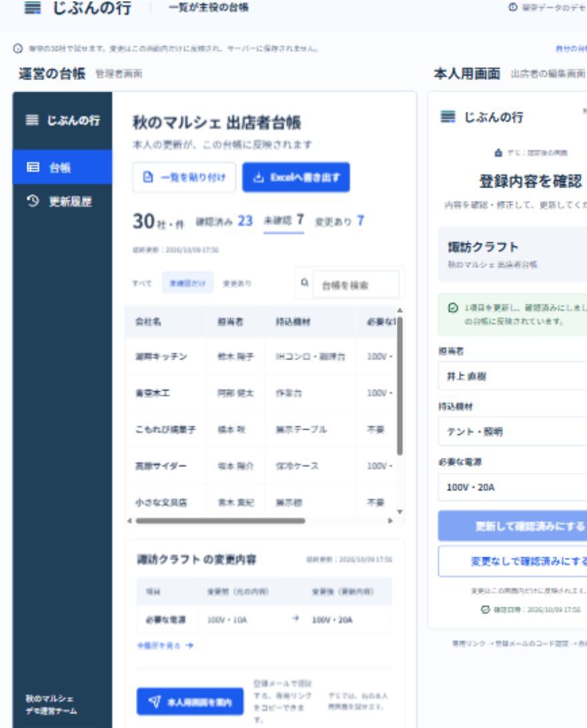Click the table's scroll-down arrow
587x728 pixels.
400,512
